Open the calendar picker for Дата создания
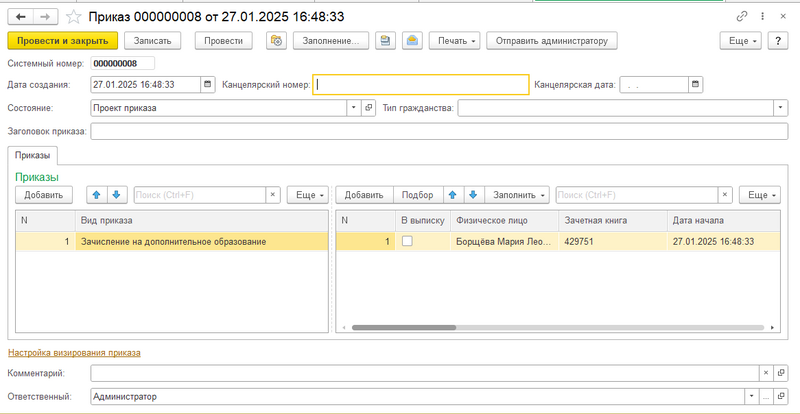800x414 pixels. click(207, 85)
